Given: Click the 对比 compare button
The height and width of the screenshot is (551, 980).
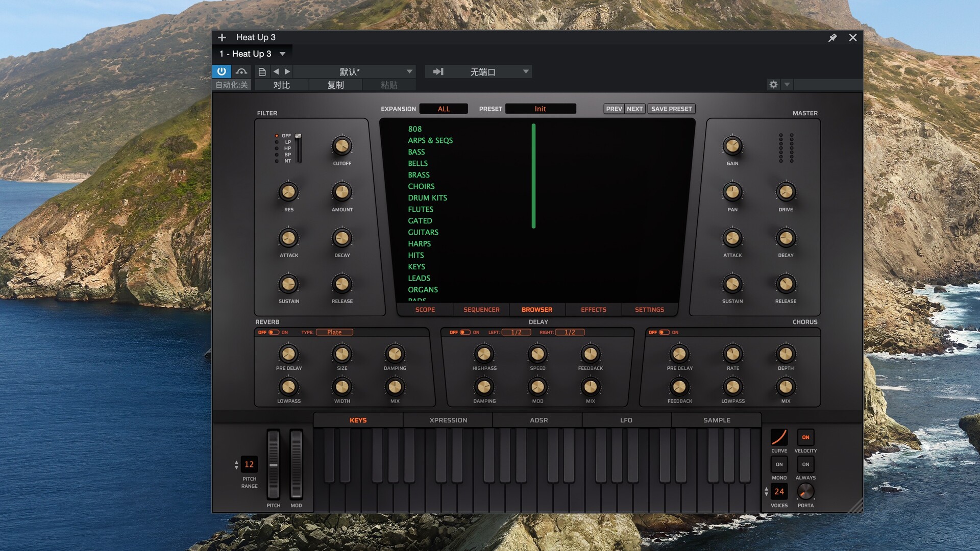Looking at the screenshot, I should (282, 85).
